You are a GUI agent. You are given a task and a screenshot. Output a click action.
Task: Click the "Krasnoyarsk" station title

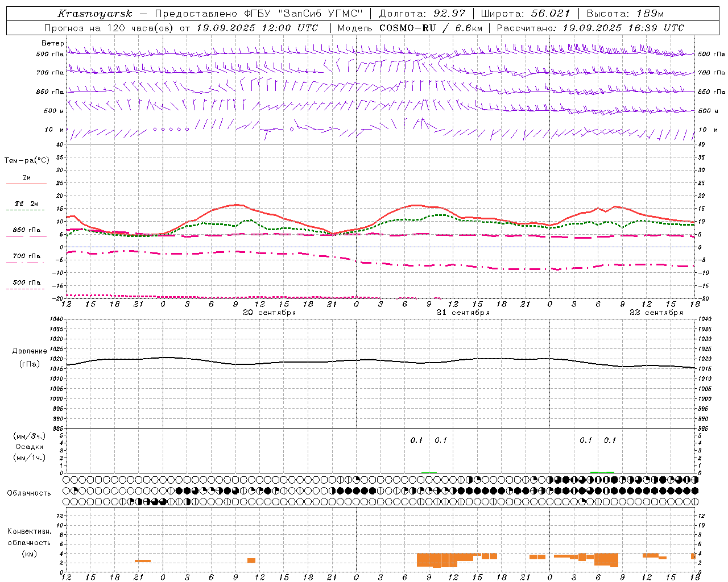(95, 14)
